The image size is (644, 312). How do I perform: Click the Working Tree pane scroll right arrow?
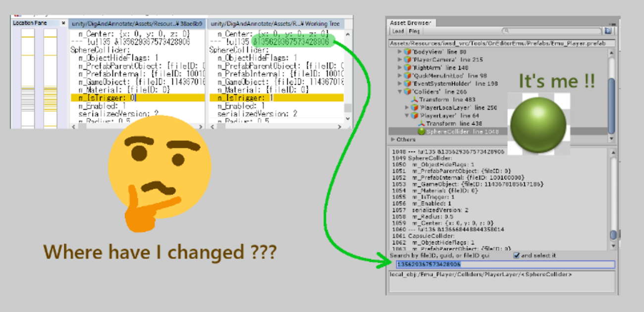(339, 126)
